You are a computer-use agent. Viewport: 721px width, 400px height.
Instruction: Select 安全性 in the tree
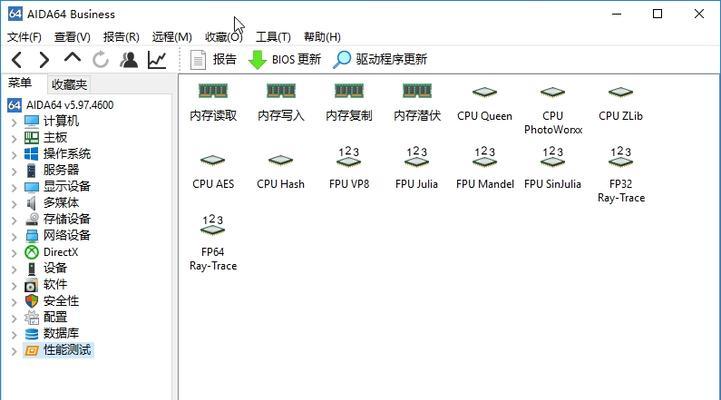tap(52, 301)
